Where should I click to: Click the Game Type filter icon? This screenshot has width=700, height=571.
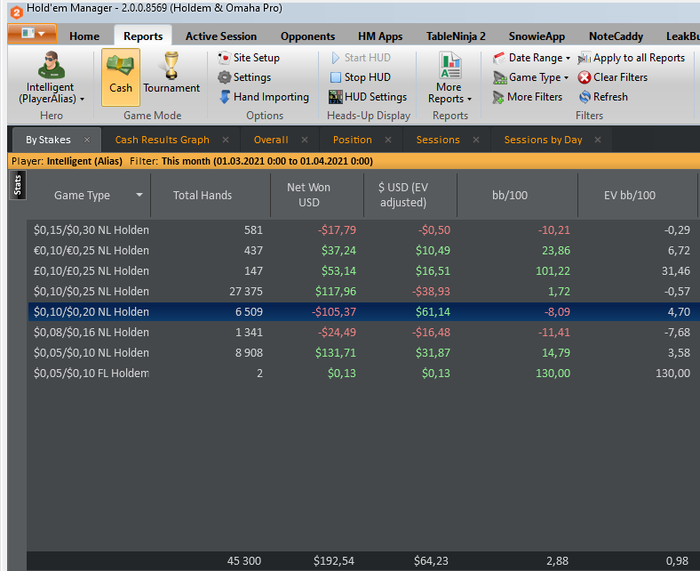tap(500, 78)
